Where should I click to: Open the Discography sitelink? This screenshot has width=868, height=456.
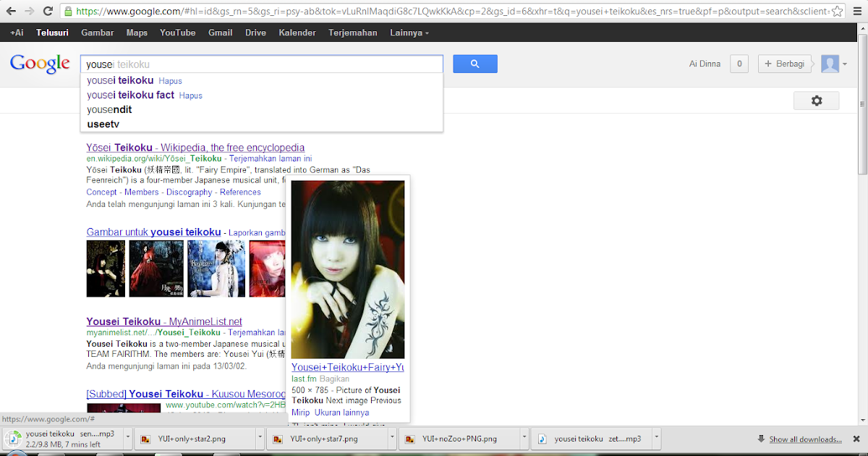(189, 192)
